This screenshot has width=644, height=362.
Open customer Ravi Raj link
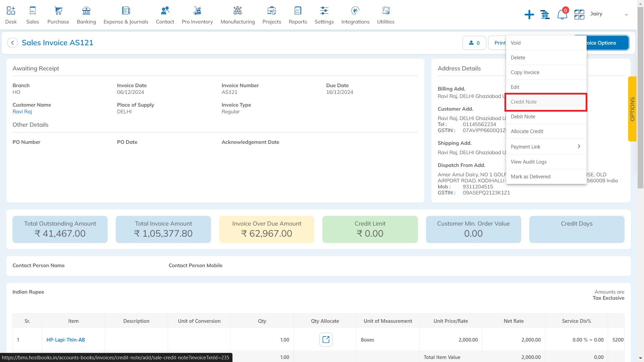pyautogui.click(x=22, y=112)
